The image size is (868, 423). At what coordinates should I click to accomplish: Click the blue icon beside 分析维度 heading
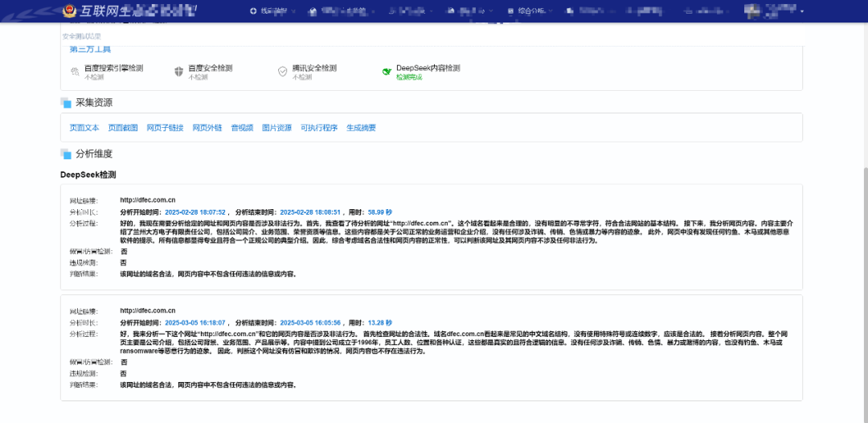coord(66,154)
